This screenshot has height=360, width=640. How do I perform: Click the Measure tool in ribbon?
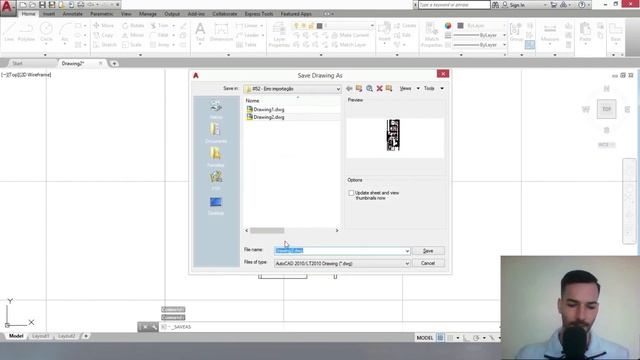tap(550, 32)
